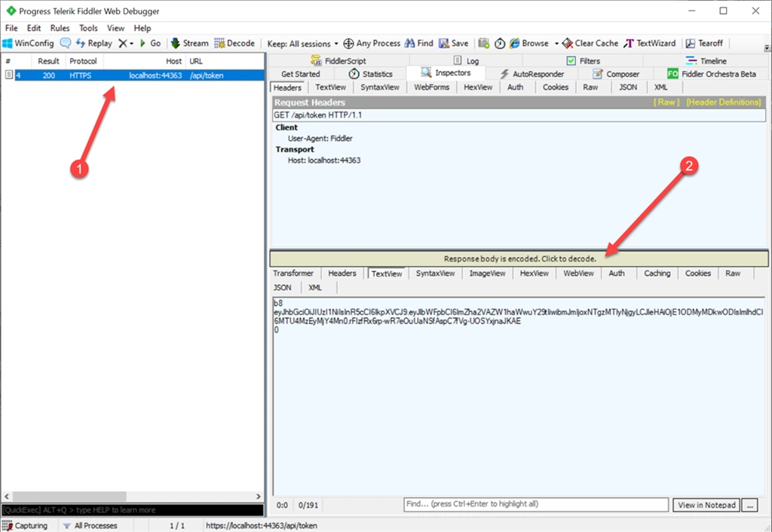Open the Composer tab
Image resolution: width=772 pixels, height=532 pixels.
(x=615, y=74)
